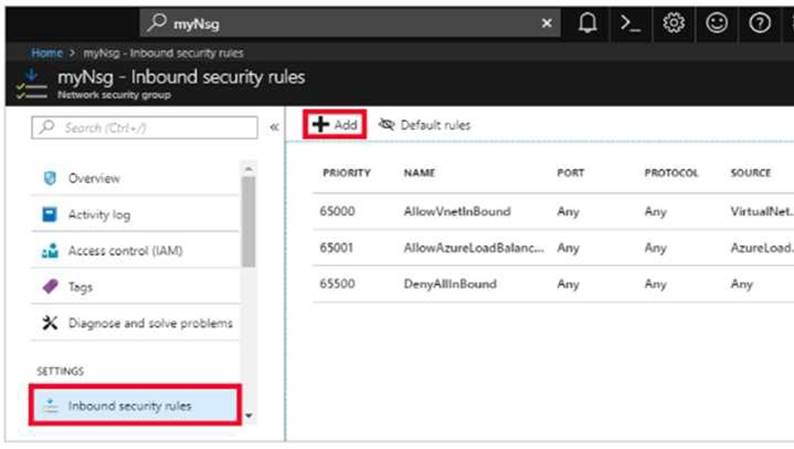The height and width of the screenshot is (449, 794).
Task: Open Overview in the side menu
Action: click(x=135, y=178)
